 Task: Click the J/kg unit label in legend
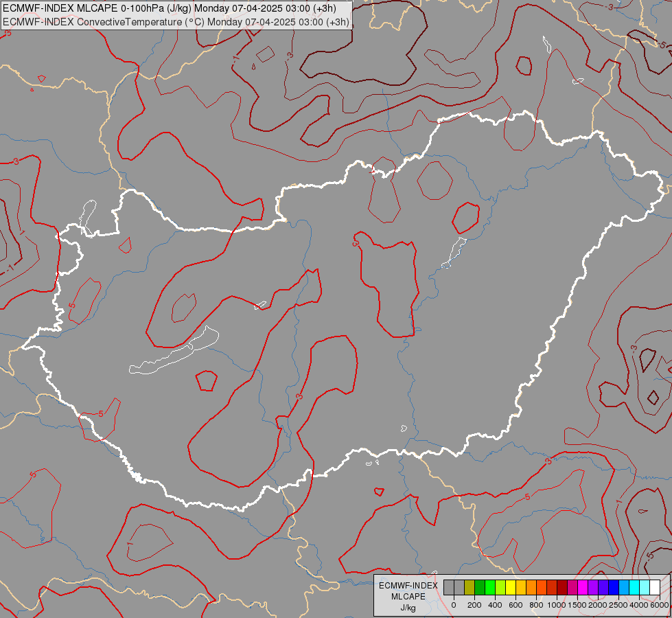[x=408, y=608]
